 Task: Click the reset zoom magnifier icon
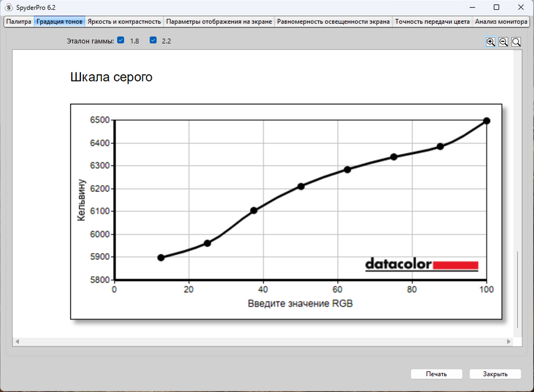tap(516, 41)
